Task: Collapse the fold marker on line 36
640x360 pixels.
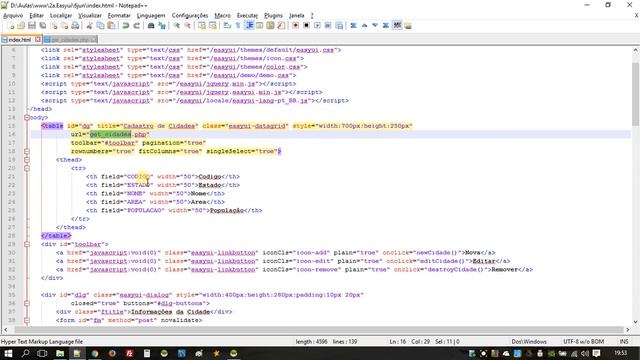Action: click(27, 303)
